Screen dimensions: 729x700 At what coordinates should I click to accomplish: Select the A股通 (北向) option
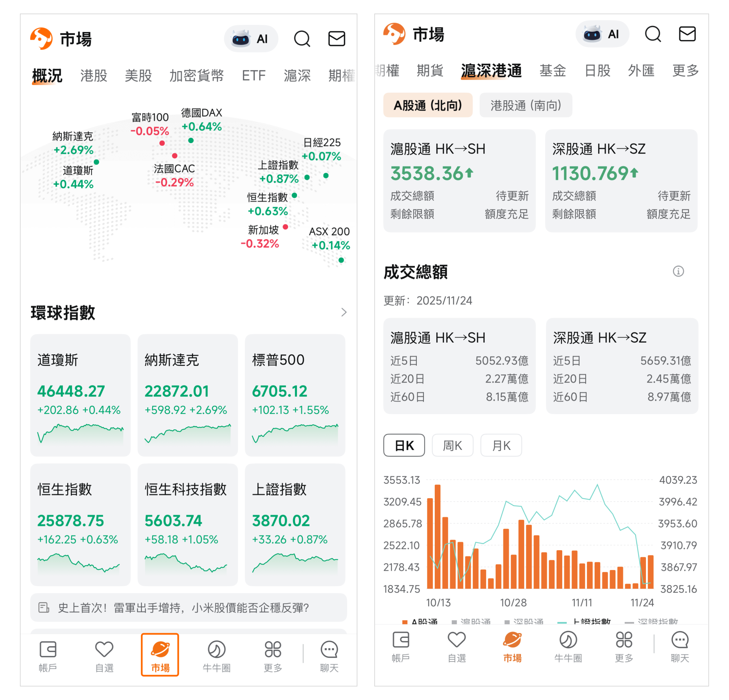click(428, 105)
